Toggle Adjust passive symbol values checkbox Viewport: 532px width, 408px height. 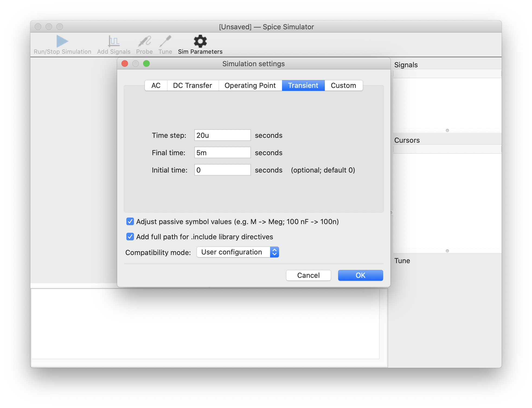coord(130,221)
